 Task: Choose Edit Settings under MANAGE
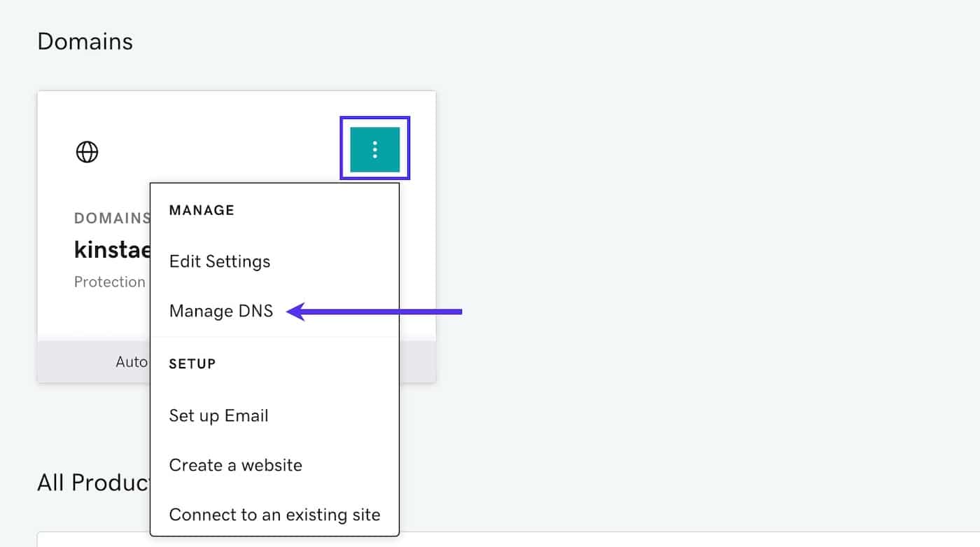219,261
